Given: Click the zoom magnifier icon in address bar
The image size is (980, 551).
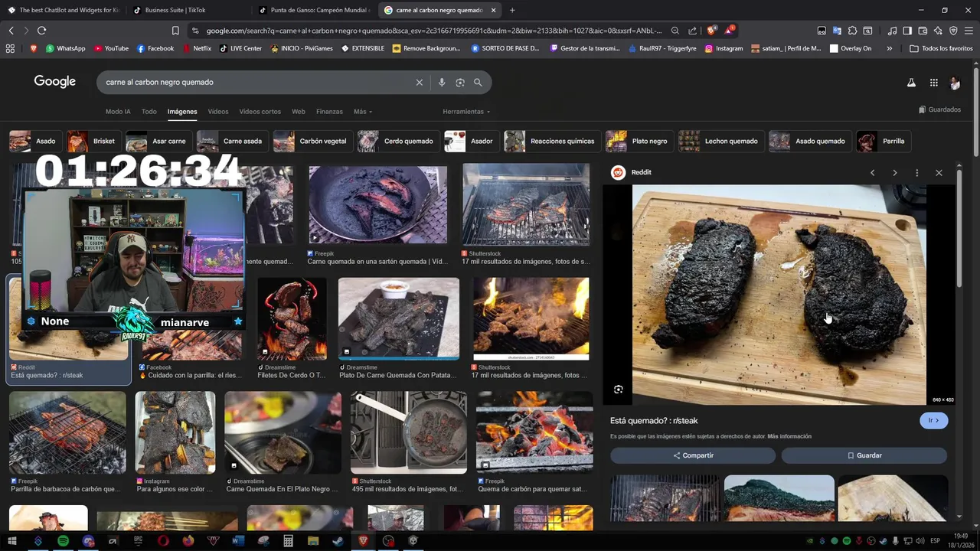Looking at the screenshot, I should pyautogui.click(x=675, y=31).
